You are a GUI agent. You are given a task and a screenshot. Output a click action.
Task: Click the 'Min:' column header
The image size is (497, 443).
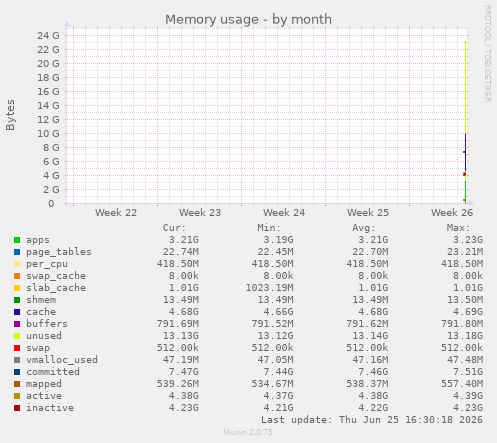269,228
